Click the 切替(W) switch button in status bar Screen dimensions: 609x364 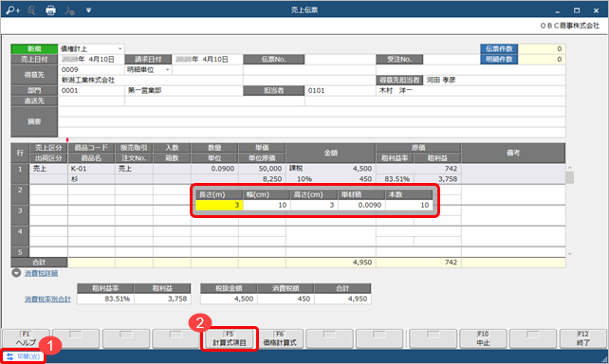pos(24,356)
